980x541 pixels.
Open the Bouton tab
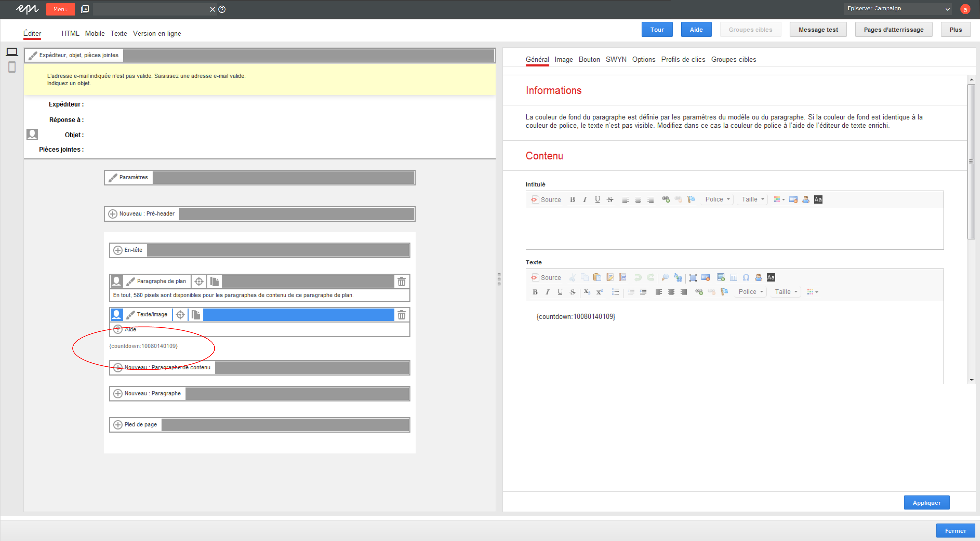[589, 59]
